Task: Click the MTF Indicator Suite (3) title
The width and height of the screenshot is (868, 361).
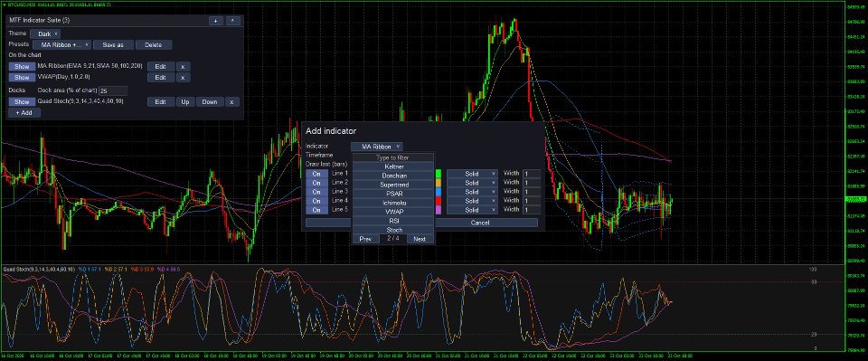Action: click(x=40, y=21)
